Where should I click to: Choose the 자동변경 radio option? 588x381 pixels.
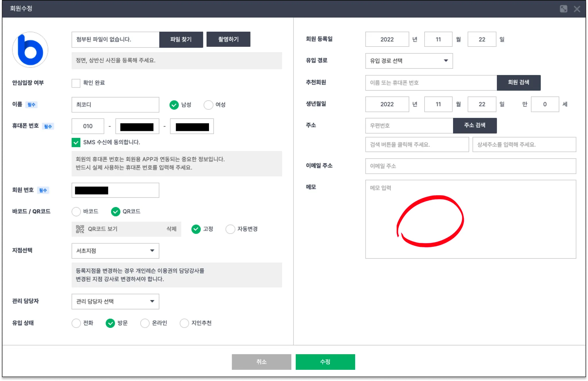230,229
